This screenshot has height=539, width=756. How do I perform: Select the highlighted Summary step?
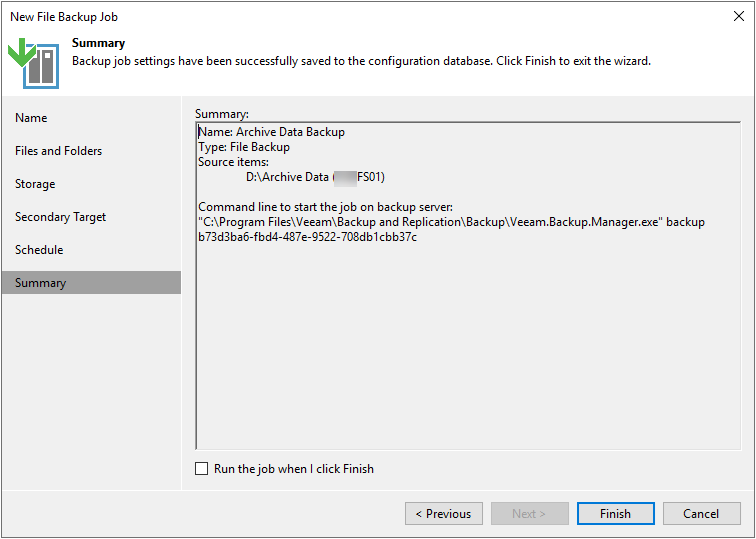40,283
